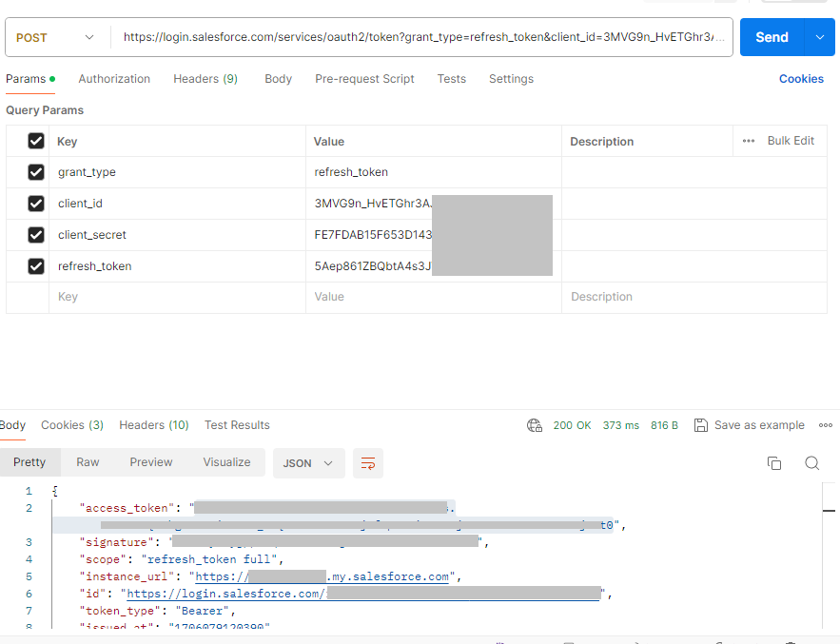Click the Description column header

(x=601, y=142)
